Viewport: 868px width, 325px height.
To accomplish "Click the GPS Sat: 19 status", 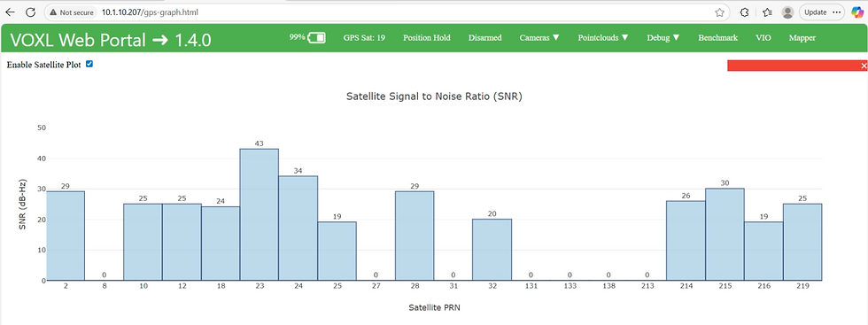I will tap(364, 38).
